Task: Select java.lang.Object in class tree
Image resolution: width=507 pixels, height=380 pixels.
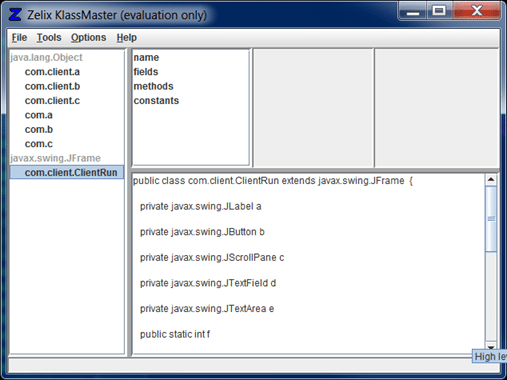Action: (x=46, y=57)
